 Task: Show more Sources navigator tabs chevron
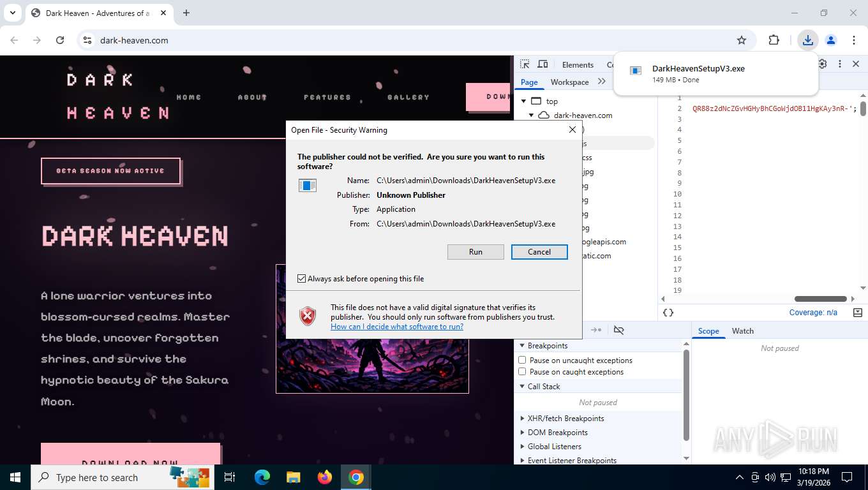pyautogui.click(x=602, y=82)
